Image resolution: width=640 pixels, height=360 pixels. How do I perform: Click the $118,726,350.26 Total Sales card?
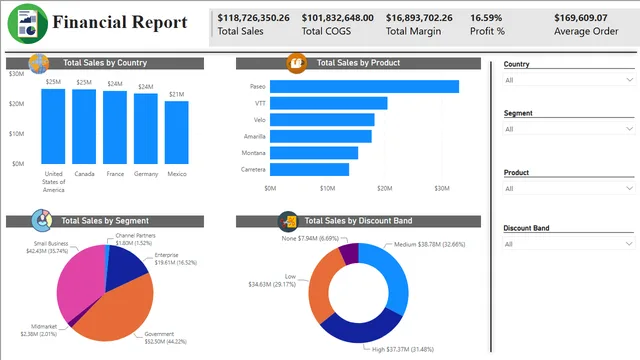(253, 24)
